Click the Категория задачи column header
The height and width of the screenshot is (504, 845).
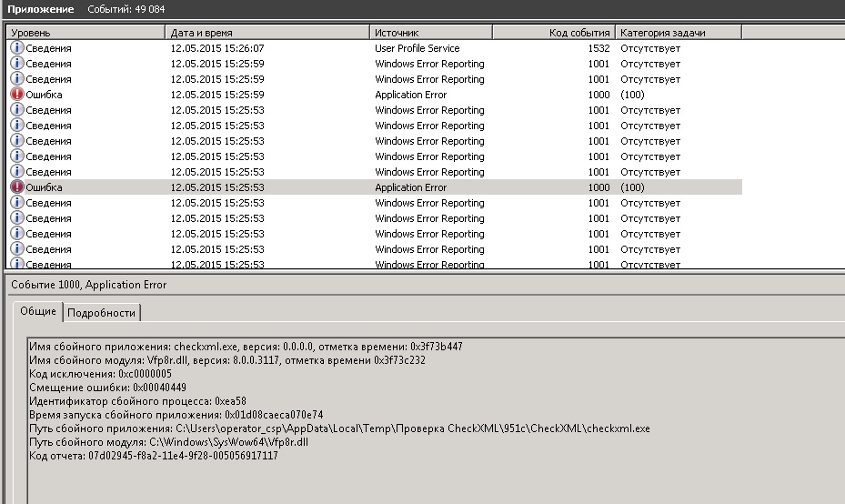(x=678, y=33)
